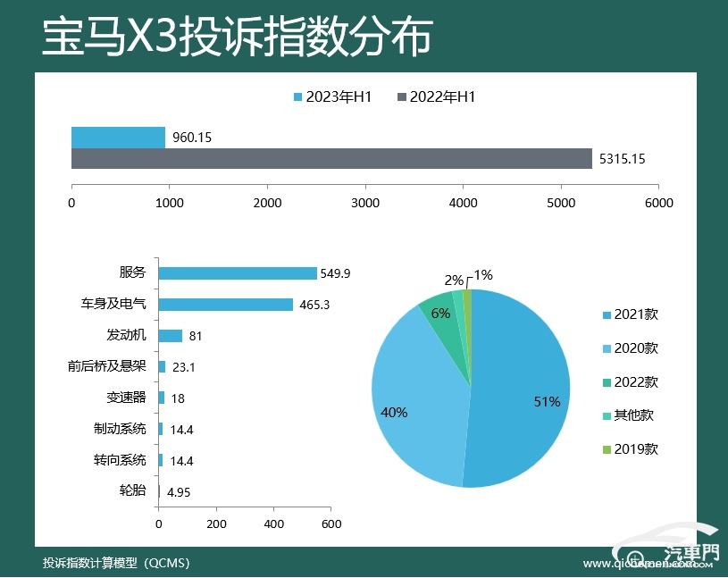The width and height of the screenshot is (728, 578).
Task: Click the 2% pie label
Action: 454,281
